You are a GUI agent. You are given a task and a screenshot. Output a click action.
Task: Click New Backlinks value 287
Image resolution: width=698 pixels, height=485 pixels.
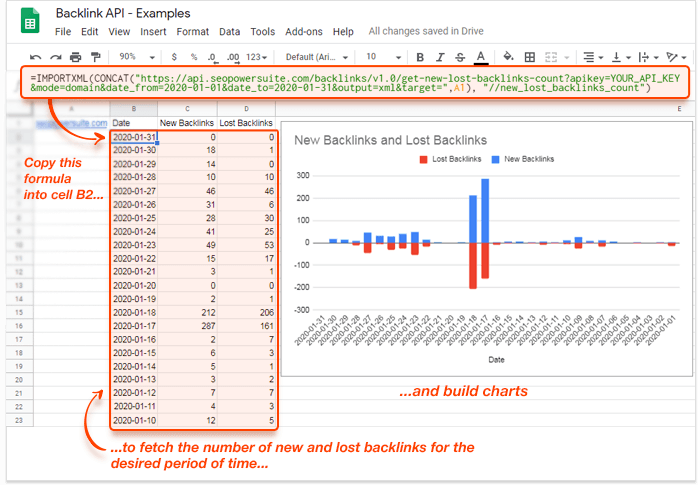pyautogui.click(x=187, y=326)
